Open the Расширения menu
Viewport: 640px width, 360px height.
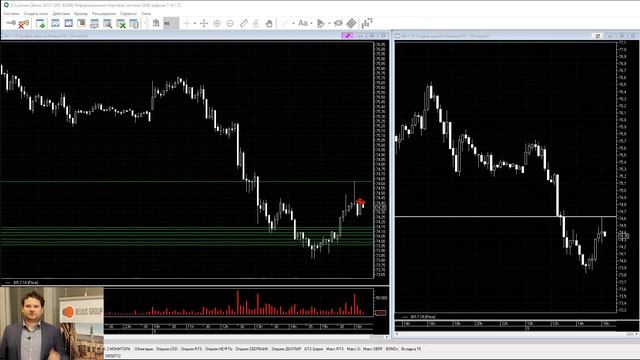click(104, 13)
